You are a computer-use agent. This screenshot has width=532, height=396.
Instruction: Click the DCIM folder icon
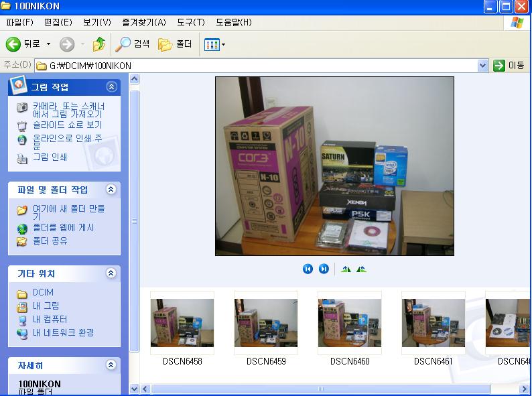(x=22, y=294)
